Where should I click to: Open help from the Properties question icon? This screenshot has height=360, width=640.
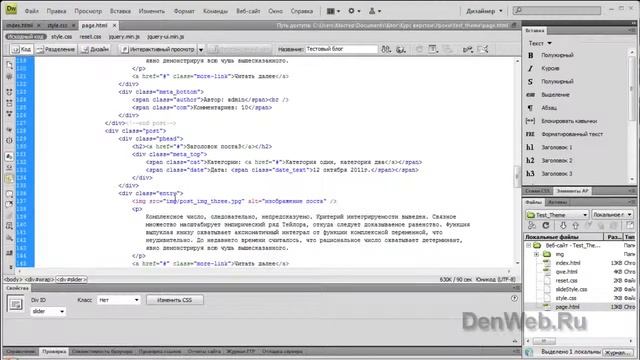[514, 298]
